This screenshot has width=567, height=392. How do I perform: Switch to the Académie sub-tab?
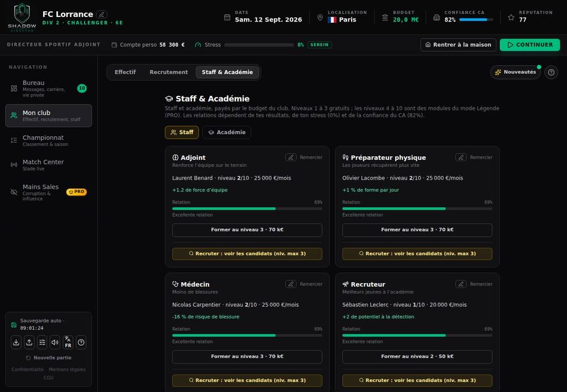[227, 132]
